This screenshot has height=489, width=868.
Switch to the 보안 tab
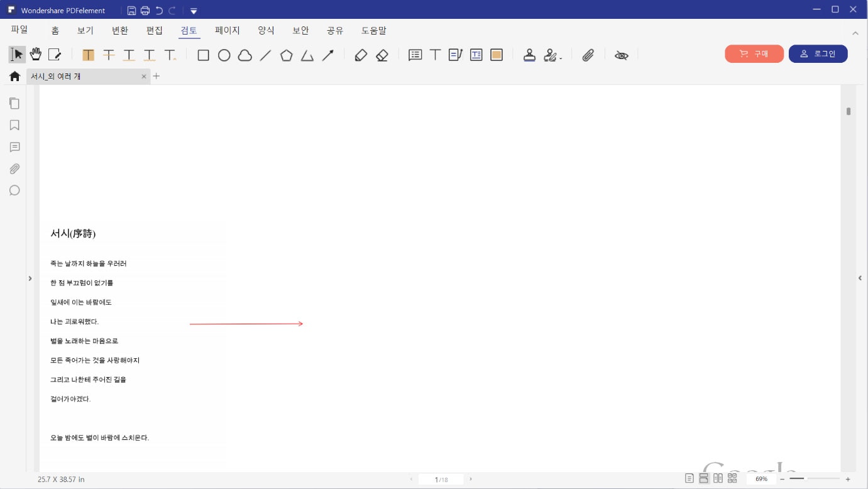pos(301,30)
